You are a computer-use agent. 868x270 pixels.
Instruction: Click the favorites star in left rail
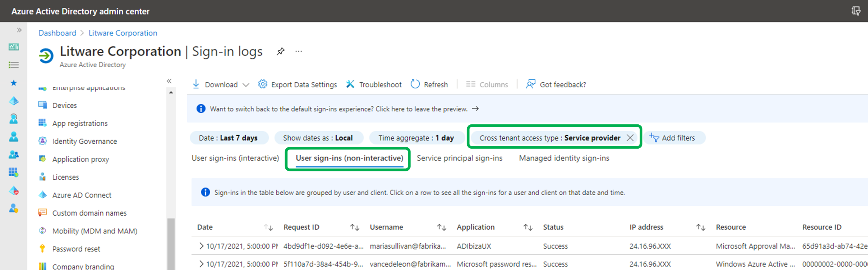13,83
